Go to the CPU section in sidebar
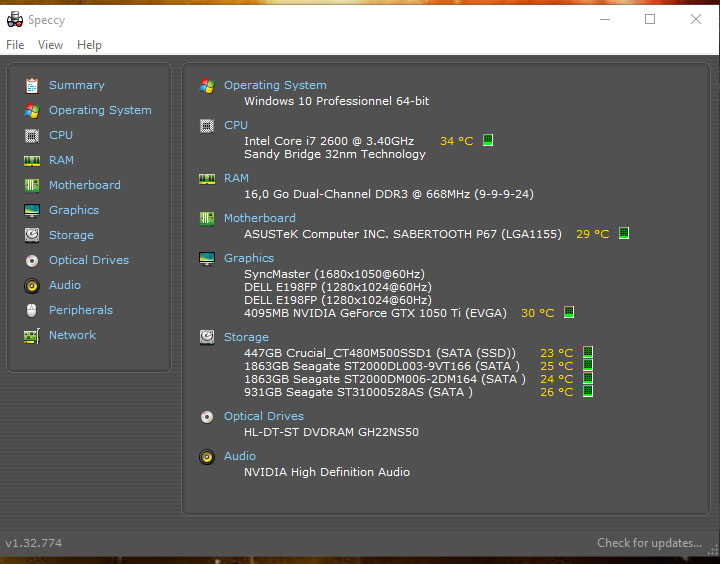Image resolution: width=720 pixels, height=564 pixels. (61, 135)
